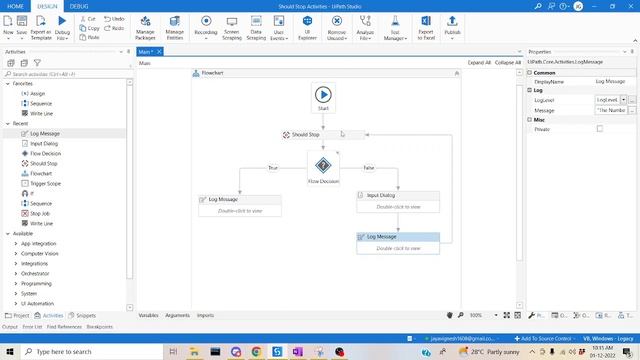Expand the Computer Vision category

[16, 254]
